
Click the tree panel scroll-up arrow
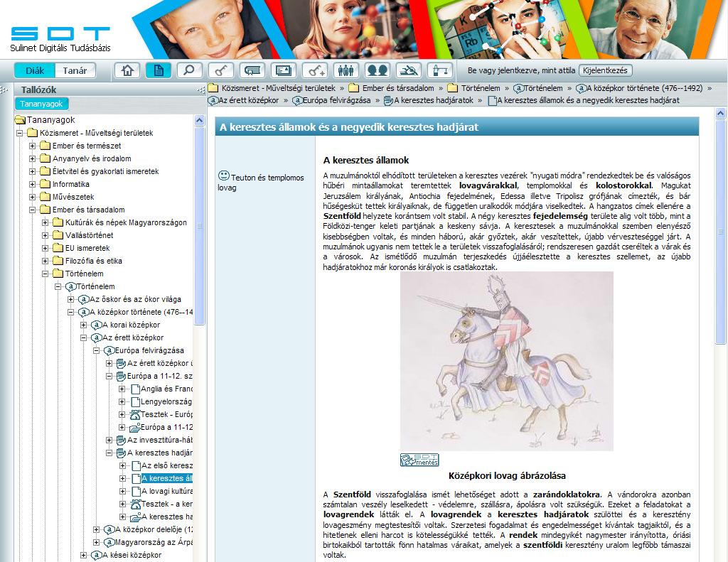click(199, 121)
